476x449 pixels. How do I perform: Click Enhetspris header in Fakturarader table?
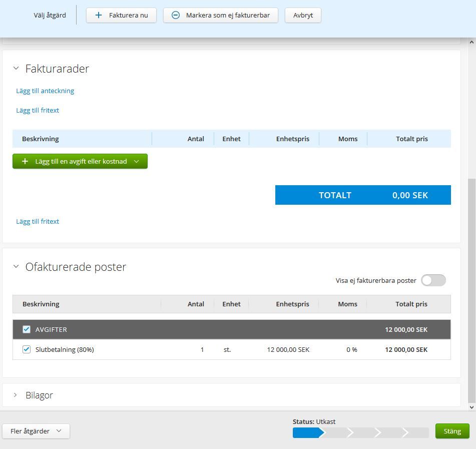pos(293,139)
